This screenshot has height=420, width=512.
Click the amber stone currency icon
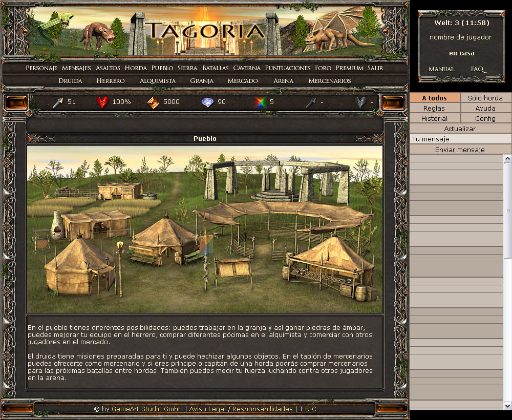click(153, 102)
